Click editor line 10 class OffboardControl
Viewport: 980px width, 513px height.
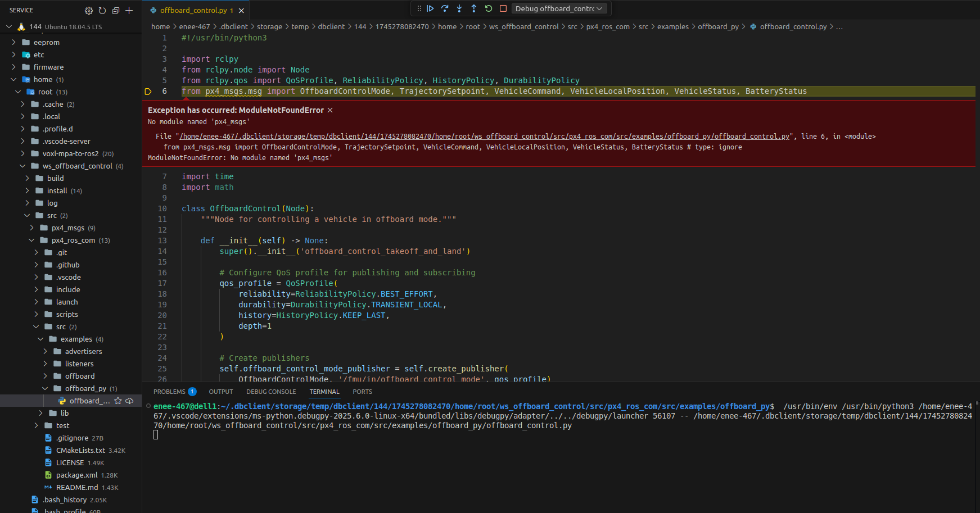point(248,208)
